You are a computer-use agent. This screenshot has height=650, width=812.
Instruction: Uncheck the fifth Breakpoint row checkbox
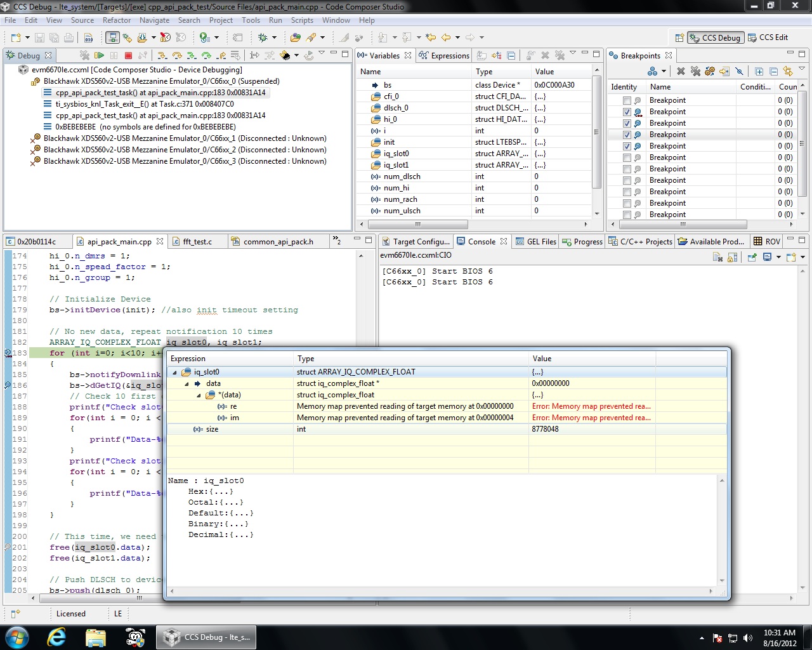tap(627, 146)
